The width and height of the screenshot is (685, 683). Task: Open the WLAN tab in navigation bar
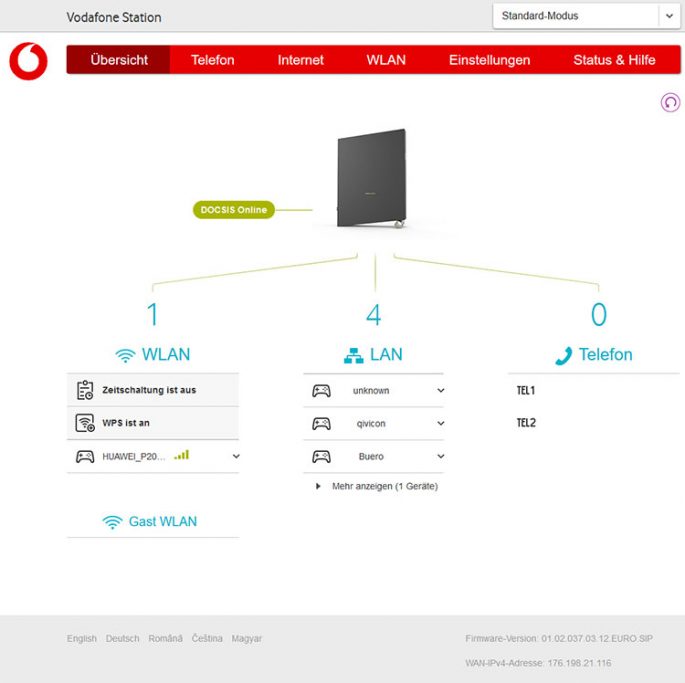386,60
